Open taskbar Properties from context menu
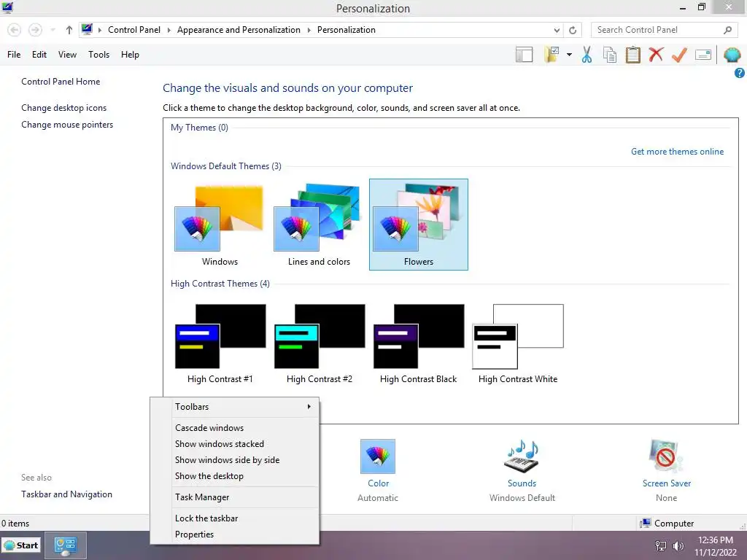747x560 pixels. [234, 534]
